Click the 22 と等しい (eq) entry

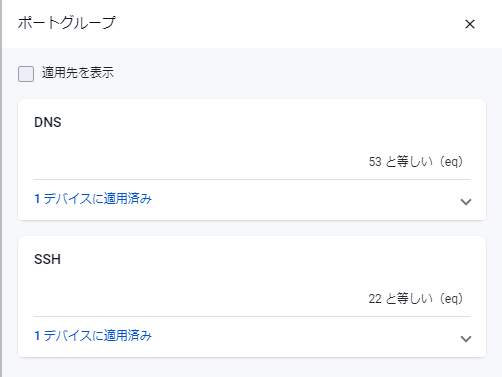click(416, 299)
